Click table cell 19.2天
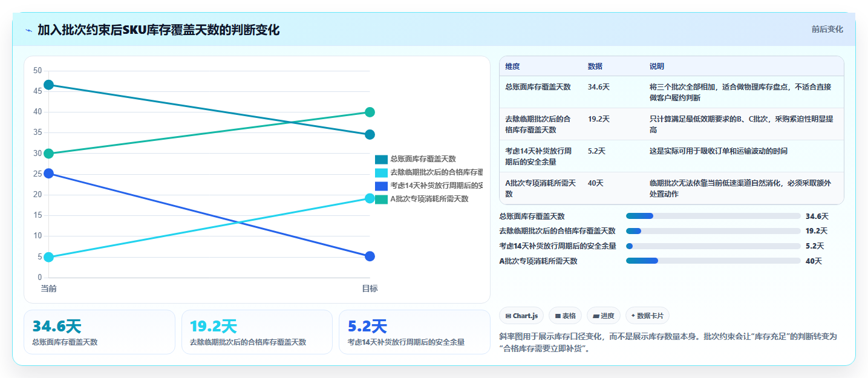The height and width of the screenshot is (378, 868). 598,119
